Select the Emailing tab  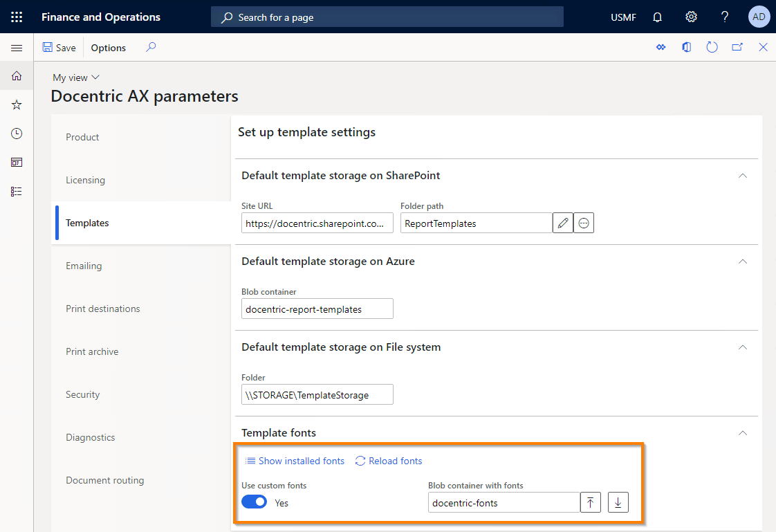141,266
